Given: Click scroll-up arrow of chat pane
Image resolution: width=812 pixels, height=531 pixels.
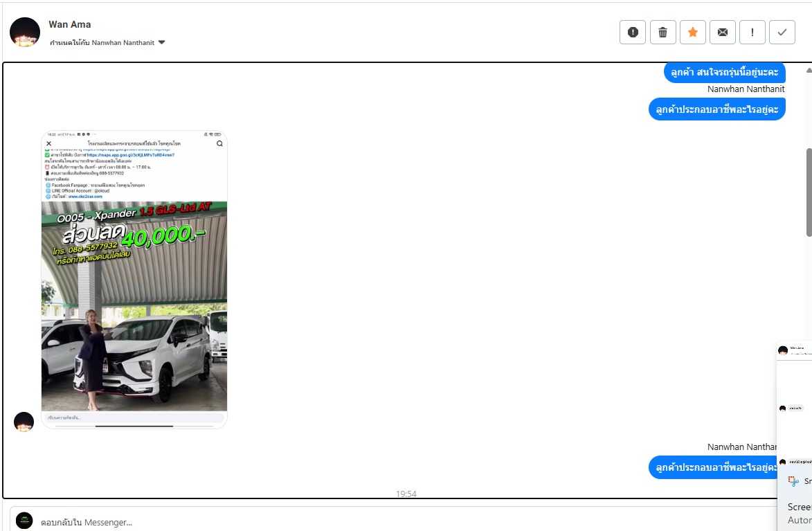Looking at the screenshot, I should (809, 71).
